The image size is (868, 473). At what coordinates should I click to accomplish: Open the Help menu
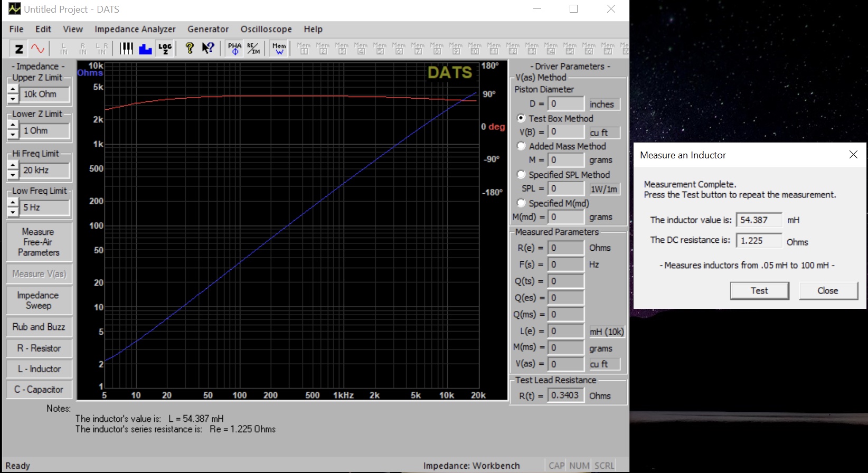[313, 29]
